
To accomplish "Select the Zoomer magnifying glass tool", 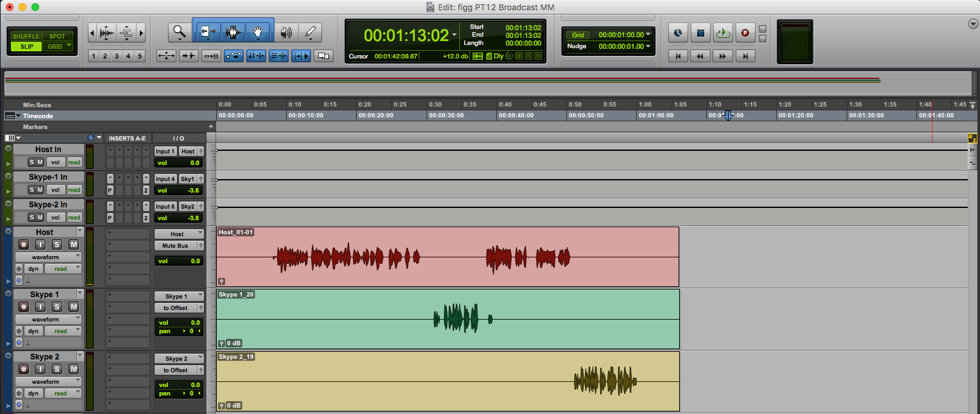I will [x=179, y=31].
